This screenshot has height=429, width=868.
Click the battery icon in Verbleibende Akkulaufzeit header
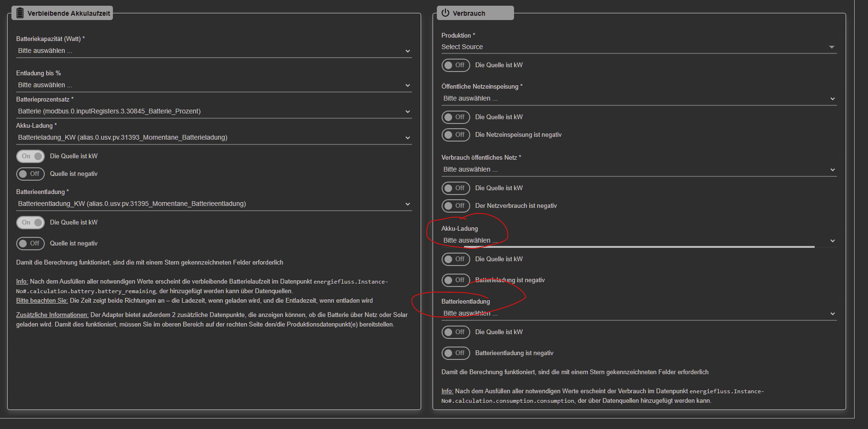(20, 13)
